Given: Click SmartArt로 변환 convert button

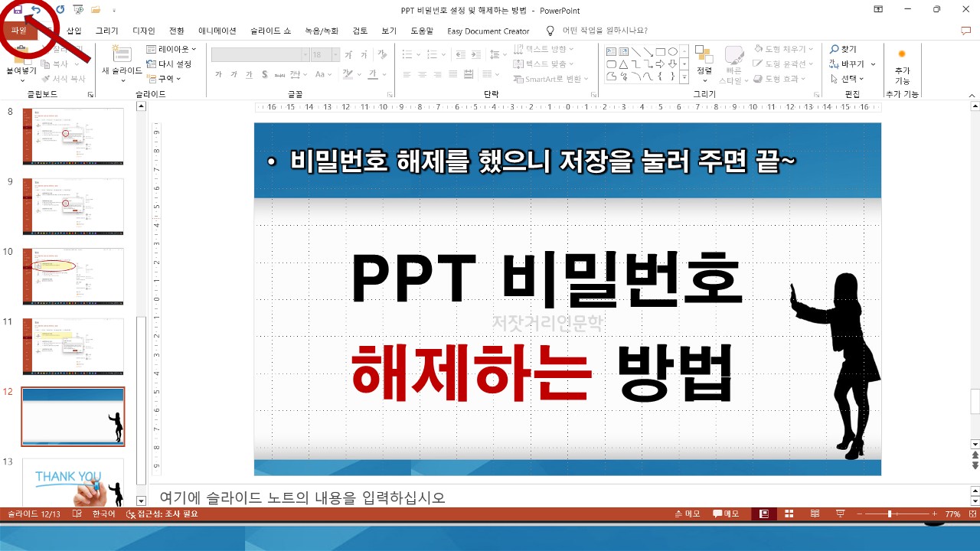Looking at the screenshot, I should pyautogui.click(x=551, y=79).
